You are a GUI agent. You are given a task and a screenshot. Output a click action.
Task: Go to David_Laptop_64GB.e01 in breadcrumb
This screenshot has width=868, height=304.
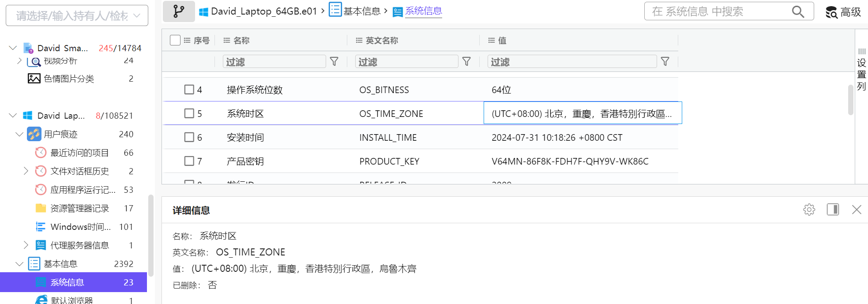click(264, 11)
